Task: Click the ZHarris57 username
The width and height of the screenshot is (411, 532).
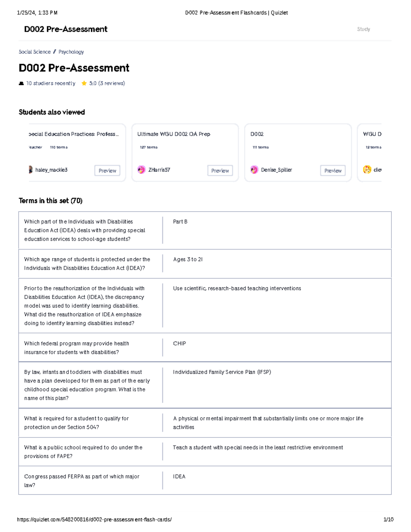Action: click(x=160, y=169)
